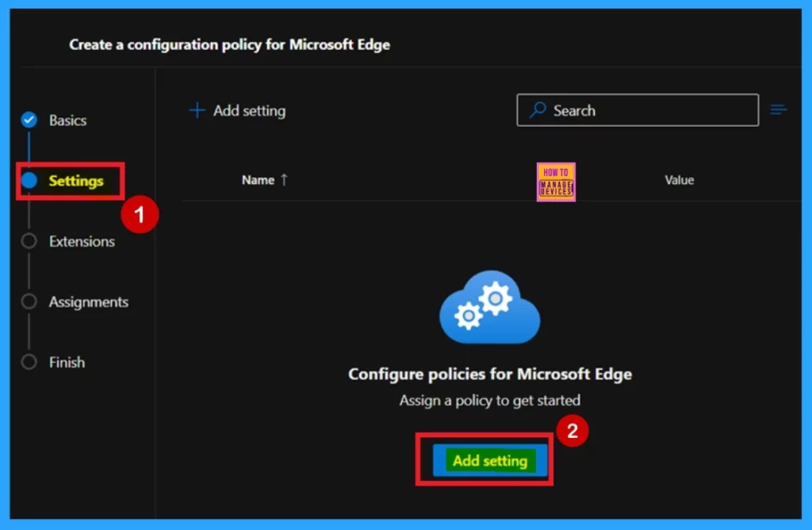Click the blue Add setting button

[490, 460]
